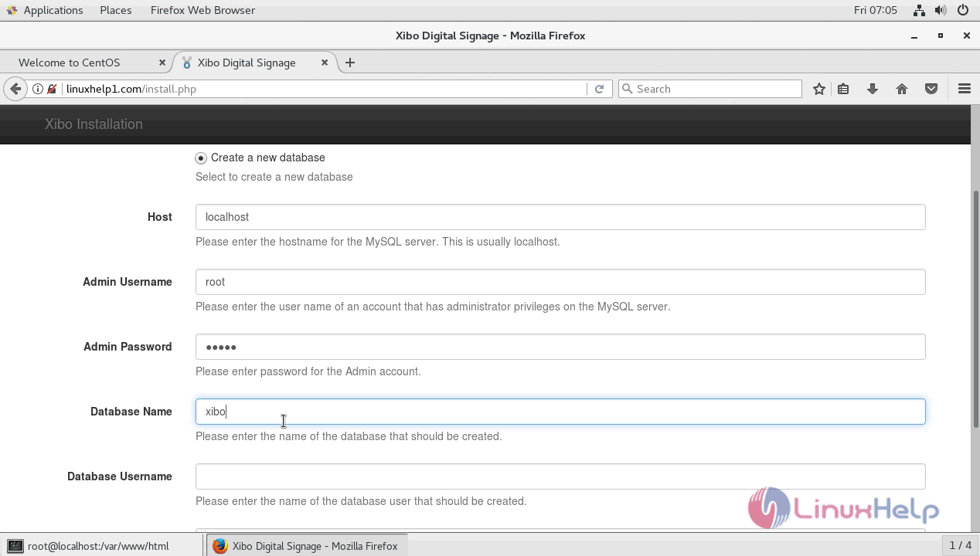Click the network status tray icon

(x=919, y=10)
